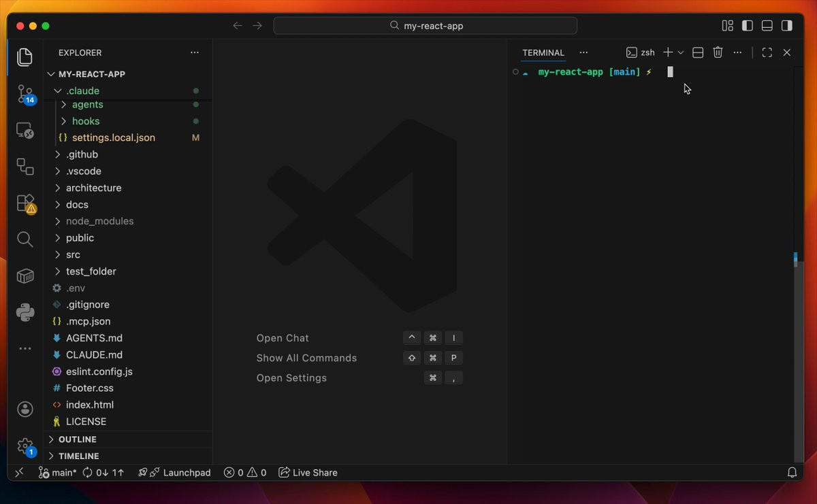Split the terminal
This screenshot has width=817, height=504.
(698, 52)
